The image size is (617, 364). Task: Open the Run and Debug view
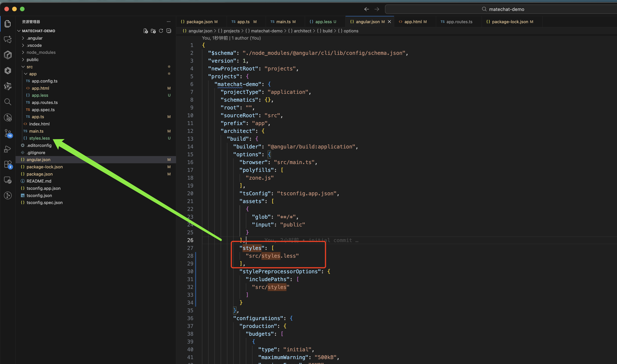coord(8,149)
